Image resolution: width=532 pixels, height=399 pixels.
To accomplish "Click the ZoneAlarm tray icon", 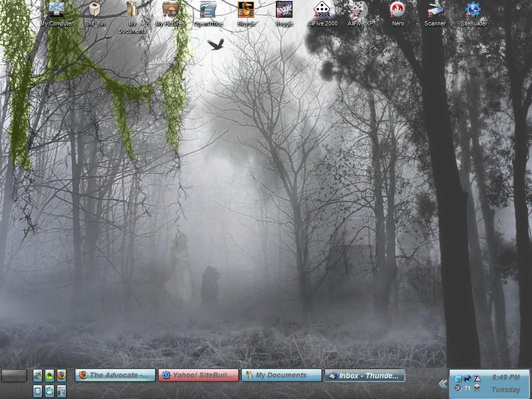I will (x=477, y=379).
